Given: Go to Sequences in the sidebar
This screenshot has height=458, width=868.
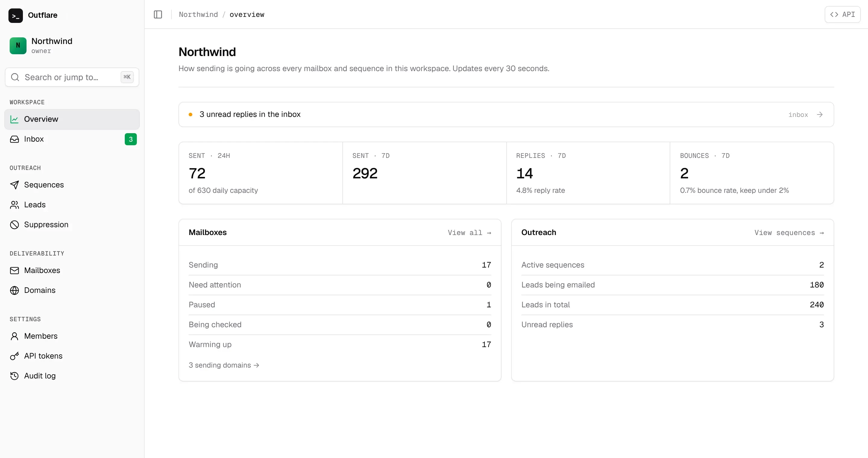Looking at the screenshot, I should (72, 185).
